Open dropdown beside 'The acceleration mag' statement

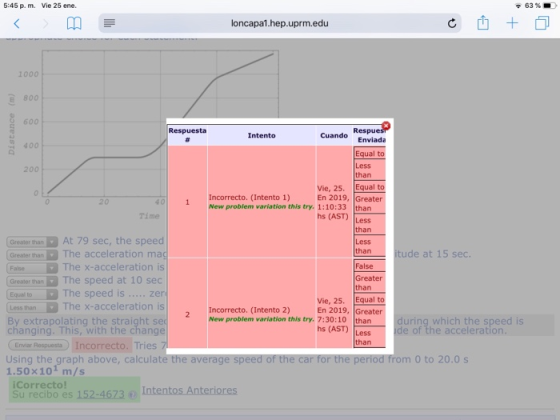pos(32,255)
